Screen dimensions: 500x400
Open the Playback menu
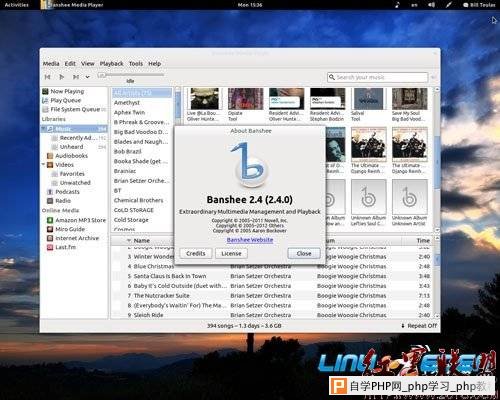tap(111, 63)
